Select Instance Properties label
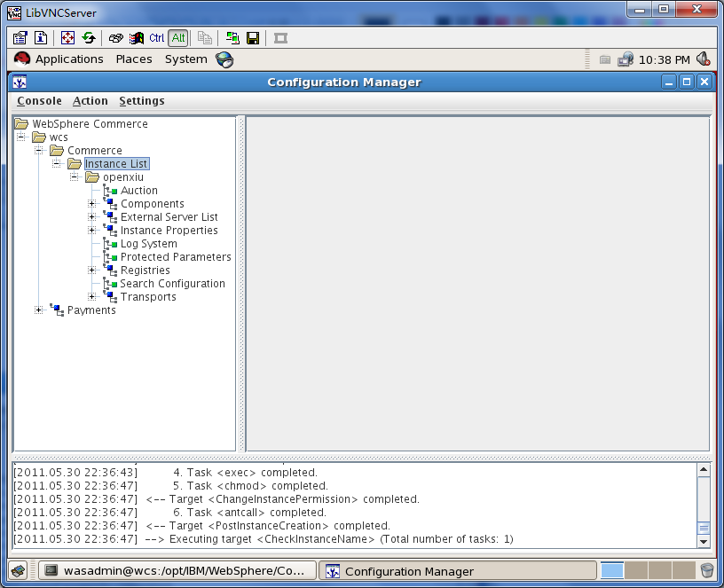The image size is (724, 588). (169, 231)
